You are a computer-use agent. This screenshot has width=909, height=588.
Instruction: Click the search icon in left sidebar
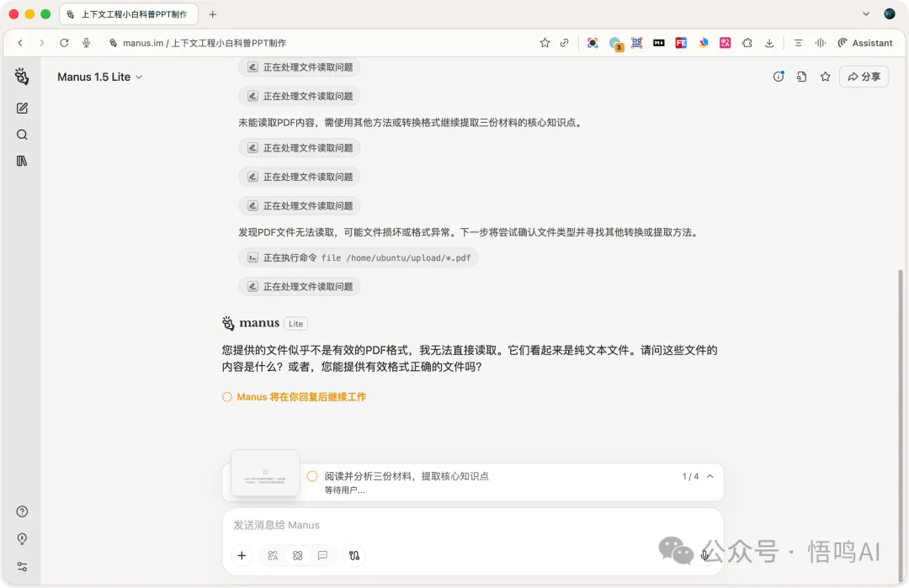pyautogui.click(x=22, y=135)
